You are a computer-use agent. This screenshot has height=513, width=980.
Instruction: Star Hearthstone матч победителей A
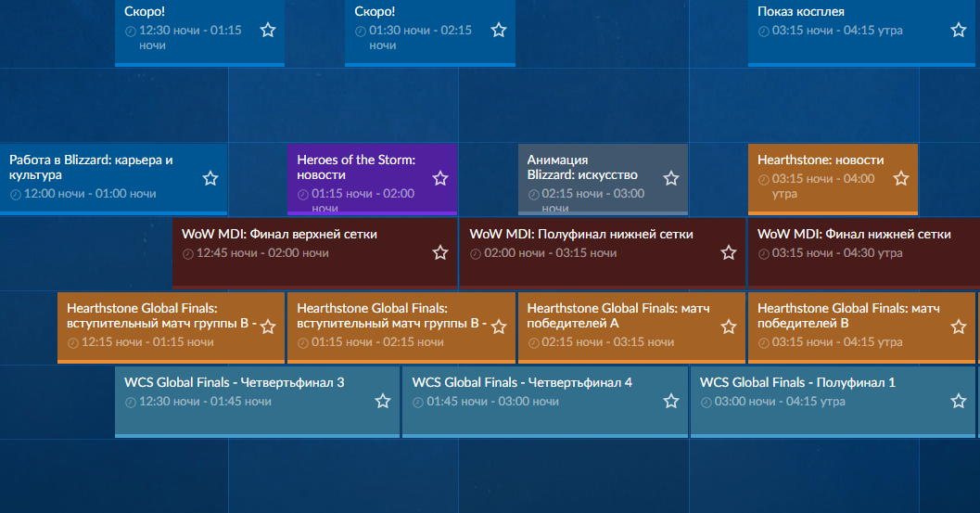(x=729, y=327)
